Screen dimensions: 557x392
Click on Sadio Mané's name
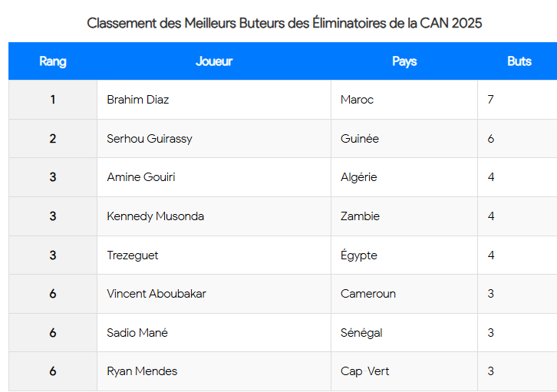coord(137,333)
